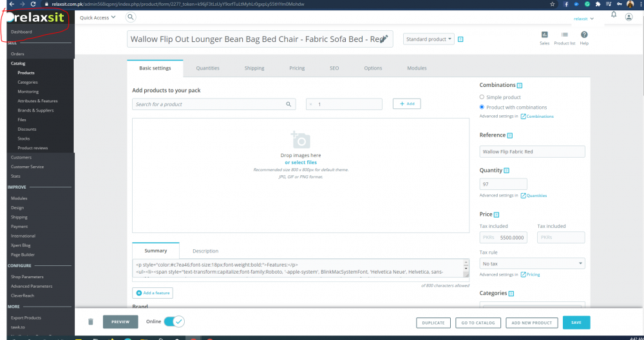Click the PREVIEW button
644x340 pixels.
120,322
